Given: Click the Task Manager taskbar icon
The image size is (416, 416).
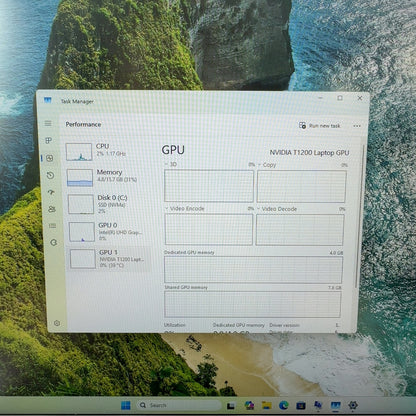Looking at the screenshot, I should tap(336, 406).
